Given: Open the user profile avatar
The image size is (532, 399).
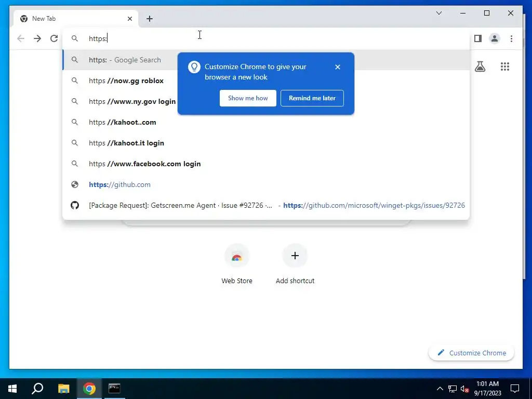Looking at the screenshot, I should (495, 38).
